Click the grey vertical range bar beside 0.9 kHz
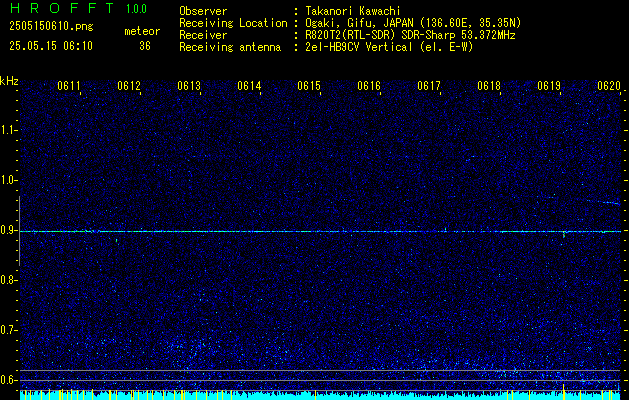Screen dimensions: 629x400 point(19,231)
